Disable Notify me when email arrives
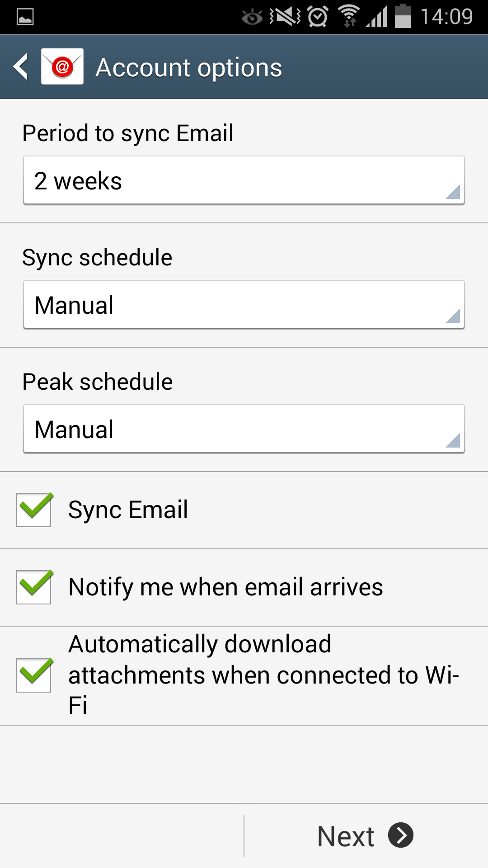 coord(34,587)
